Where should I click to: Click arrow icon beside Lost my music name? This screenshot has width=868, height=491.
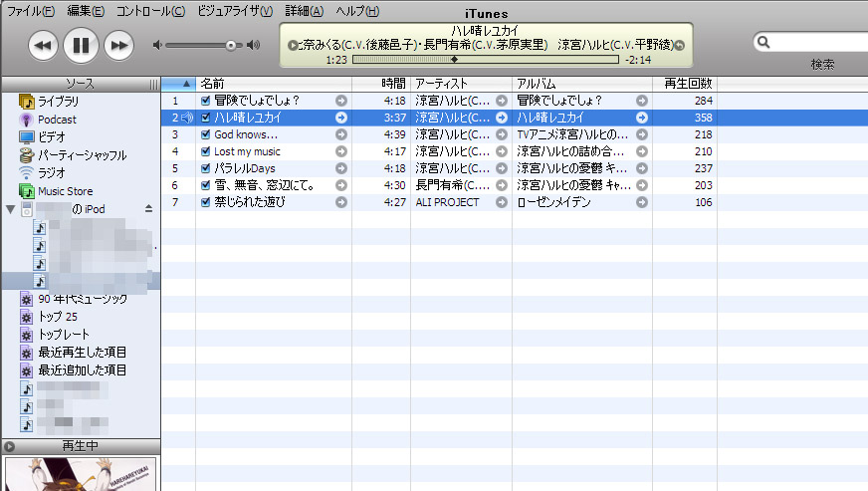pyautogui.click(x=341, y=151)
